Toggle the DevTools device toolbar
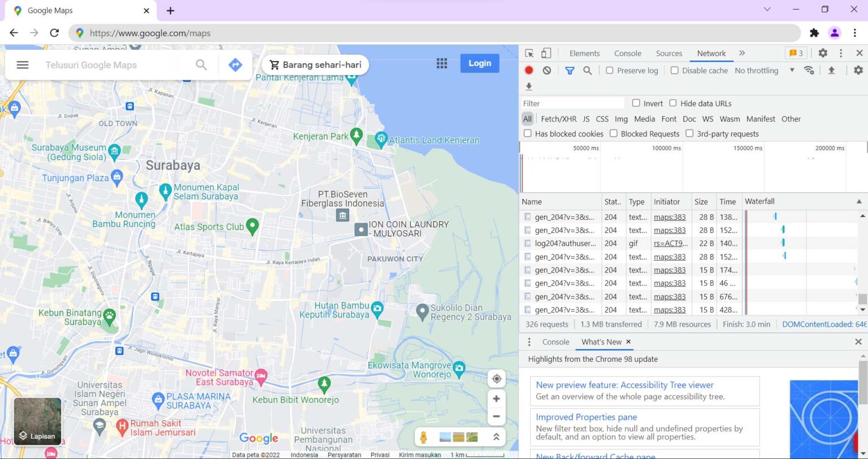The width and height of the screenshot is (868, 459). 545,53
